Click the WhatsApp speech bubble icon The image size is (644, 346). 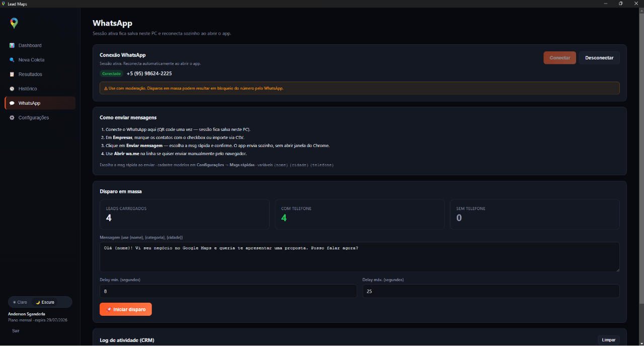(x=12, y=103)
